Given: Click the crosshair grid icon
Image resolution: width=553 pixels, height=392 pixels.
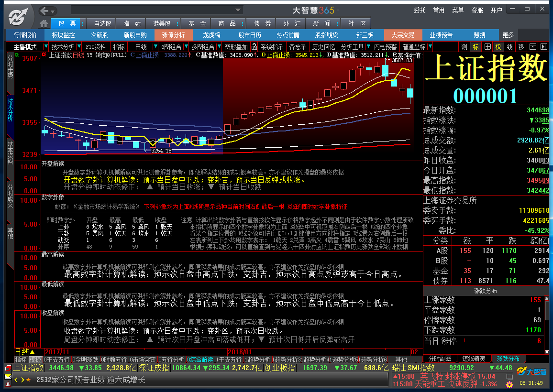Looking at the screenshot, I should pyautogui.click(x=487, y=46).
